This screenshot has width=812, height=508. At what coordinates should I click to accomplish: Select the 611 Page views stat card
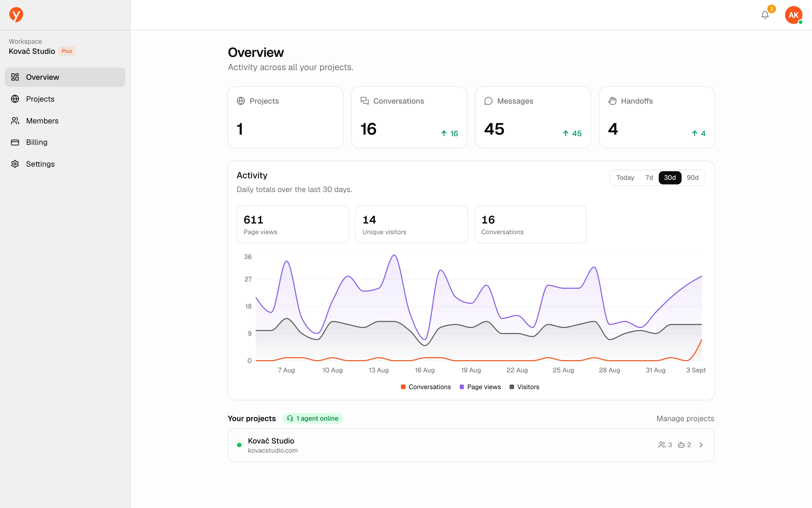click(x=293, y=225)
